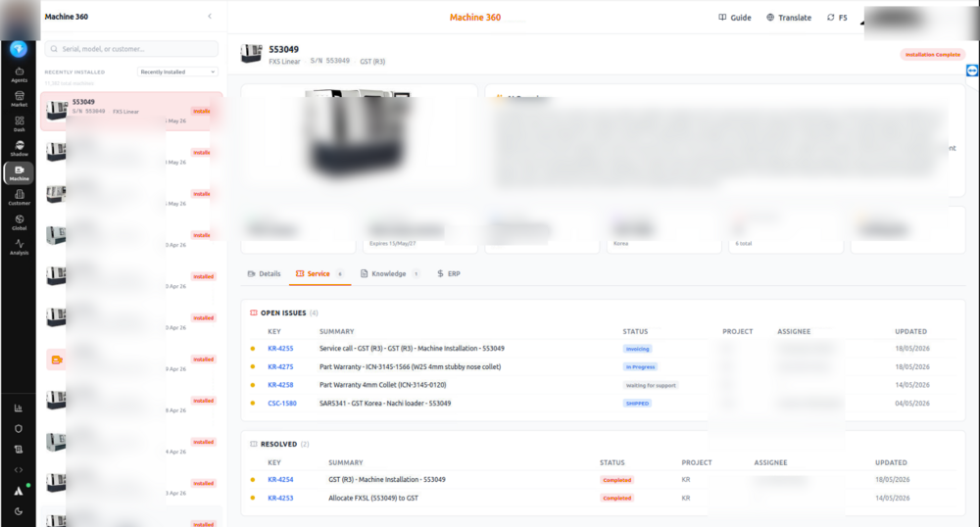Screen dimensions: 980x527
Task: Open the Market sidebar section
Action: 19,99
